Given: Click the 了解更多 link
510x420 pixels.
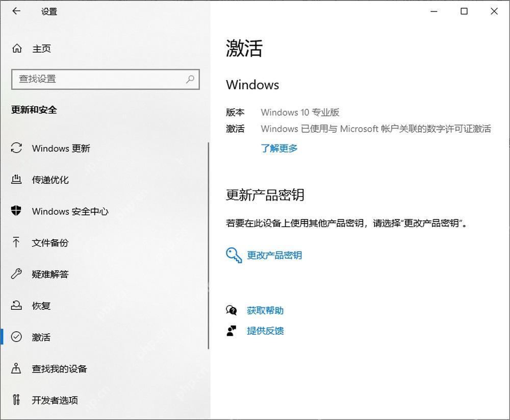Looking at the screenshot, I should (x=279, y=148).
